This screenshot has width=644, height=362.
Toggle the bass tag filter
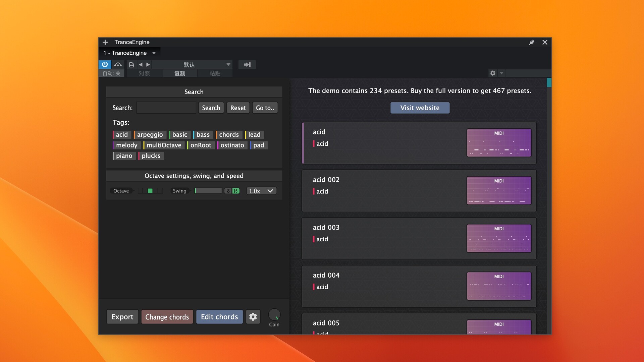203,135
